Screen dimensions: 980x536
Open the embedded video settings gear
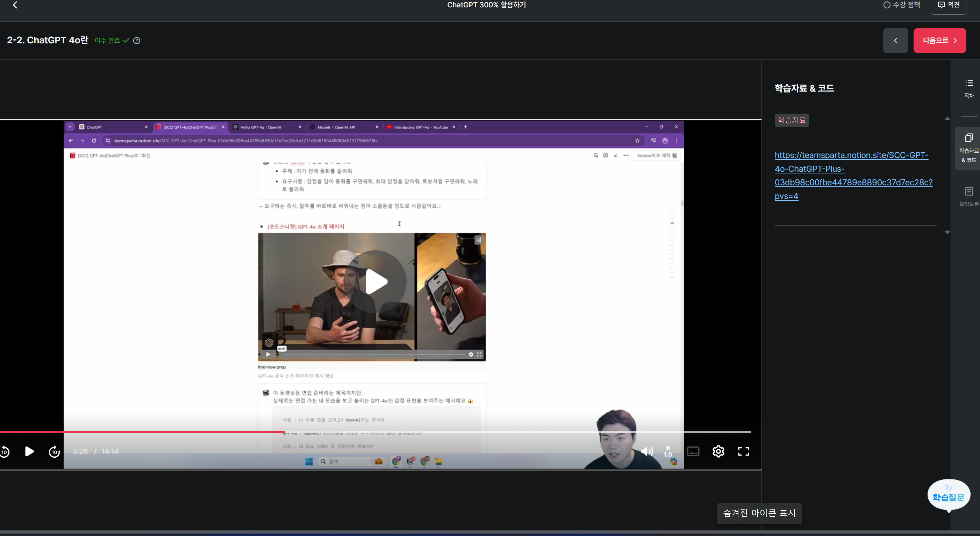471,355
